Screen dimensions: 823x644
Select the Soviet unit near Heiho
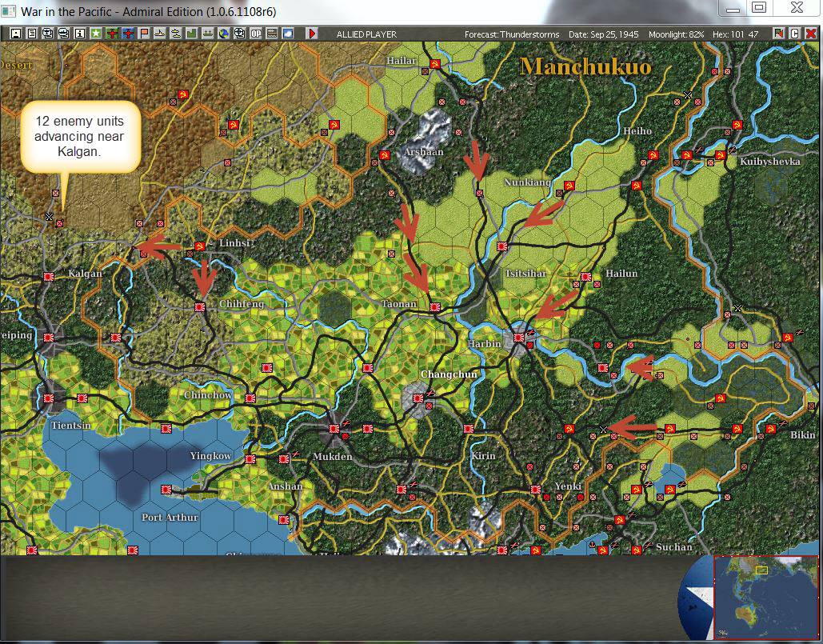[653, 155]
